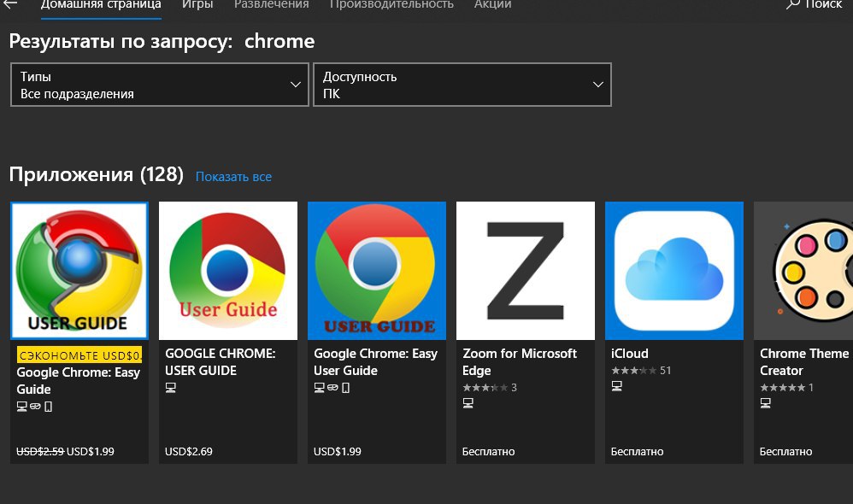This screenshot has width=853, height=504.
Task: Open the iCloud cloud icon tile
Action: [x=674, y=271]
